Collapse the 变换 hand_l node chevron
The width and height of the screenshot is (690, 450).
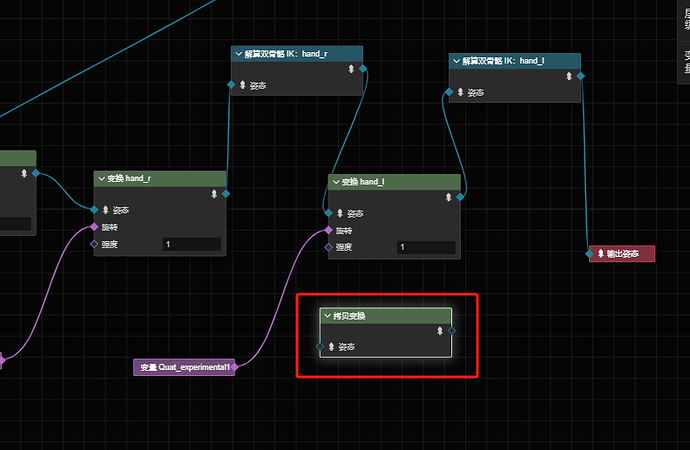click(x=336, y=182)
